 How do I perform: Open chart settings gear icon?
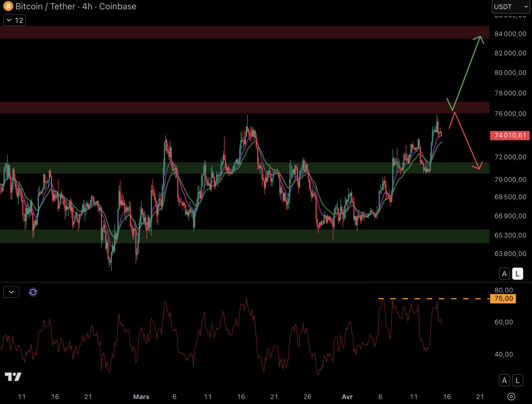(511, 397)
